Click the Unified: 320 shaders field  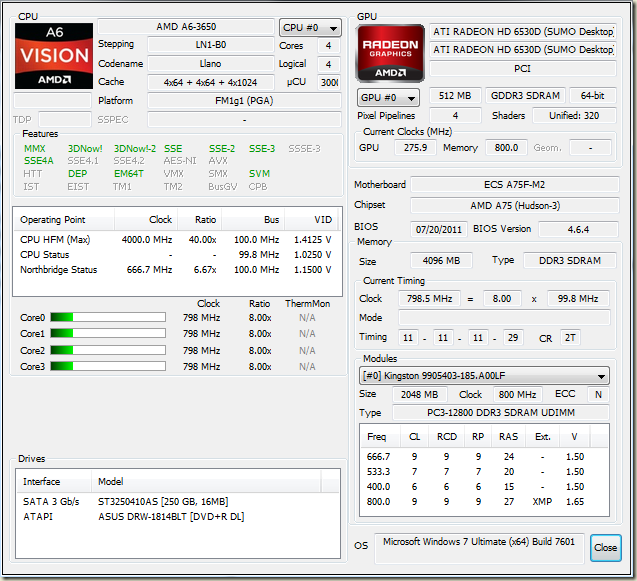coord(574,116)
